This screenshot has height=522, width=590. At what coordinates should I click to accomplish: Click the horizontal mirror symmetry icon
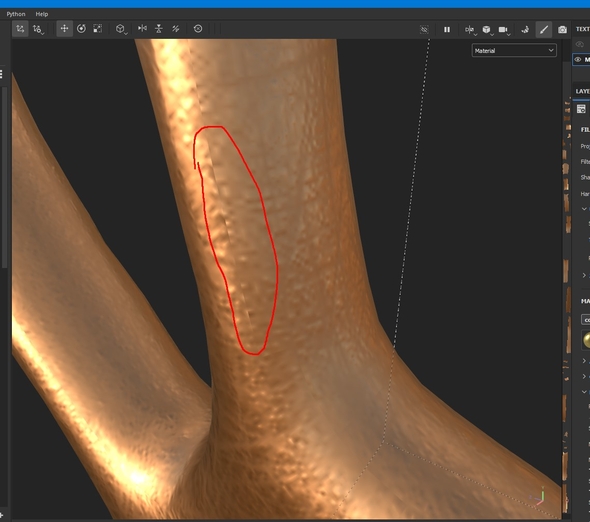tap(142, 28)
